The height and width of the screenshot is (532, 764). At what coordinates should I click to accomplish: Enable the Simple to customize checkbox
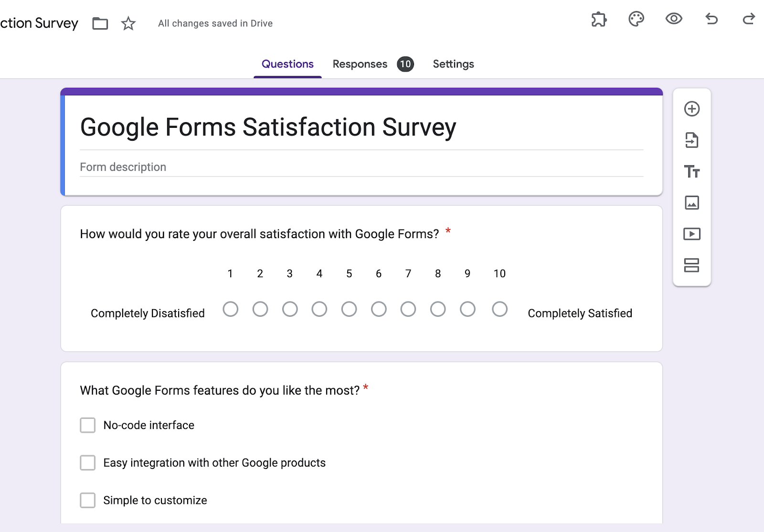pyautogui.click(x=88, y=501)
